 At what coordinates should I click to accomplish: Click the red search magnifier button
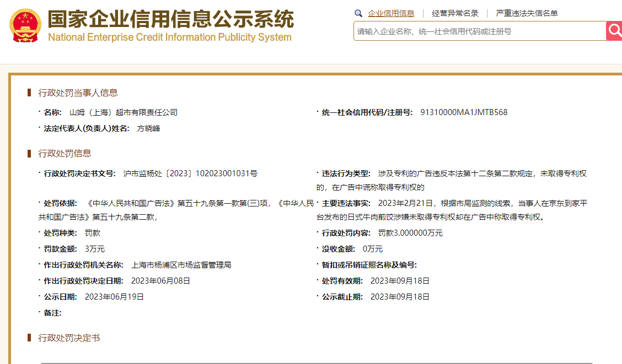(x=614, y=31)
